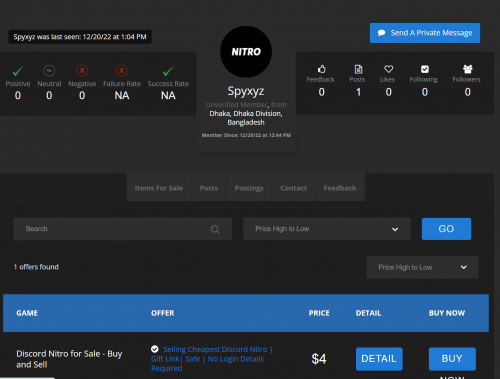This screenshot has width=500, height=379.
Task: Click the DETAIL column header
Action: click(368, 313)
